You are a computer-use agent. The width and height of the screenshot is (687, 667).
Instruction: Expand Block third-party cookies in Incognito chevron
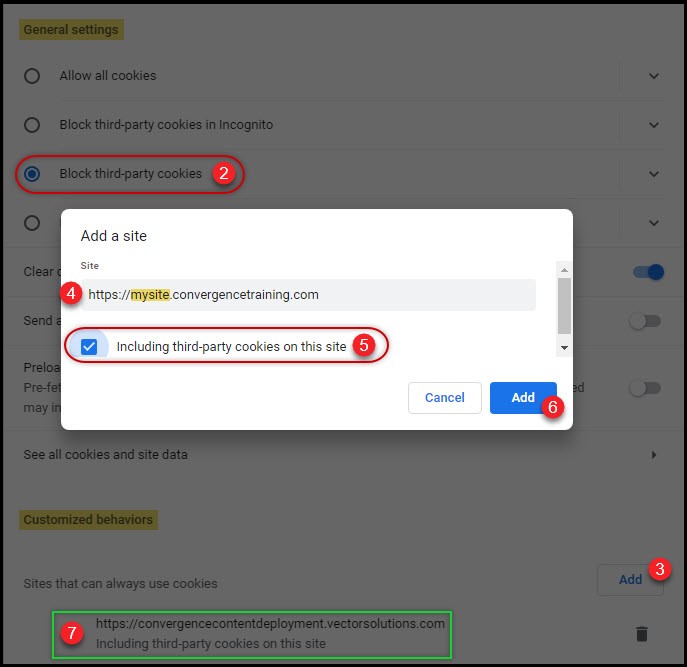[654, 125]
